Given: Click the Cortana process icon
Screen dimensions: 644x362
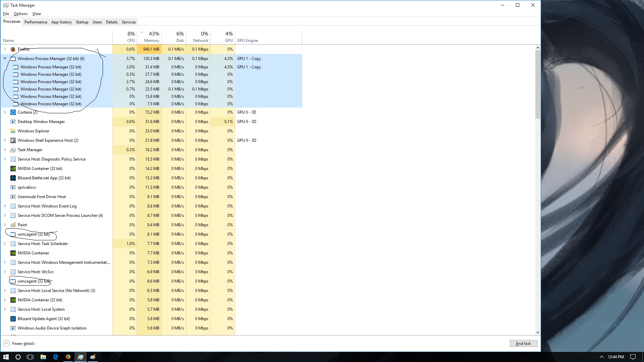Looking at the screenshot, I should click(13, 112).
